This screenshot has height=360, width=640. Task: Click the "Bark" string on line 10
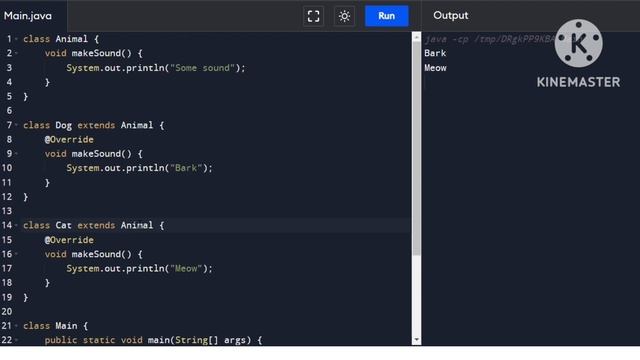click(x=186, y=168)
